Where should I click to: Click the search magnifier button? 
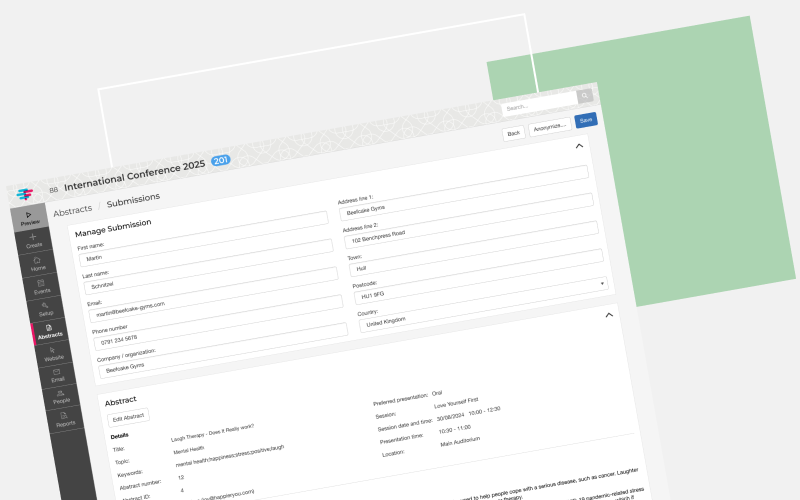[584, 96]
